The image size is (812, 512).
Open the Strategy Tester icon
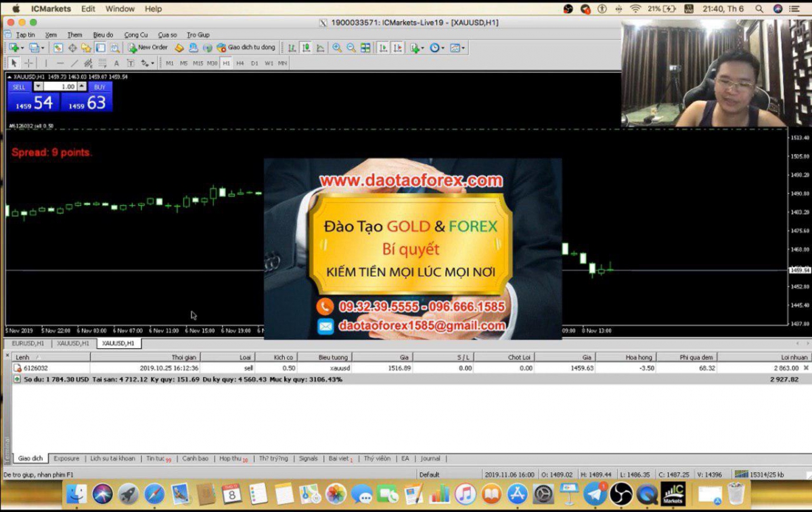tap(114, 47)
